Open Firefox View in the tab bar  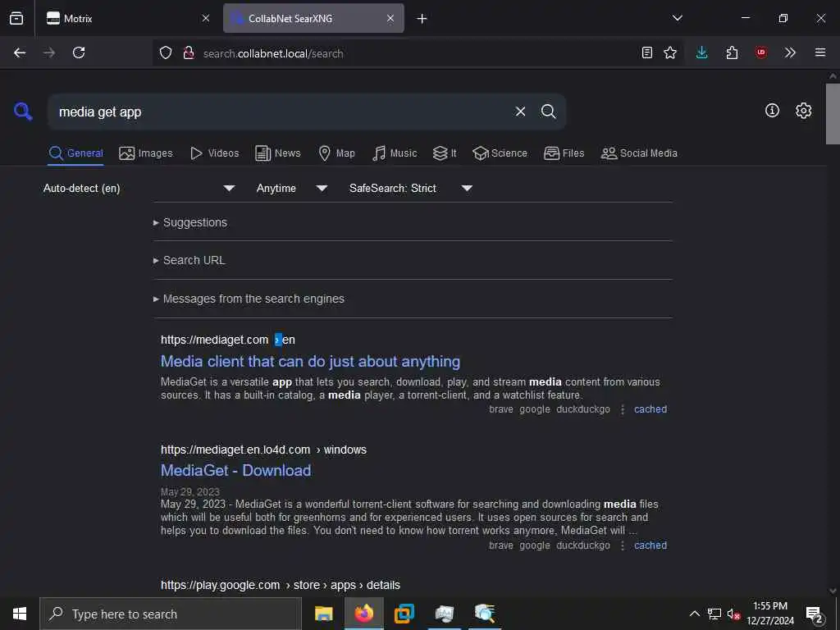[x=16, y=18]
